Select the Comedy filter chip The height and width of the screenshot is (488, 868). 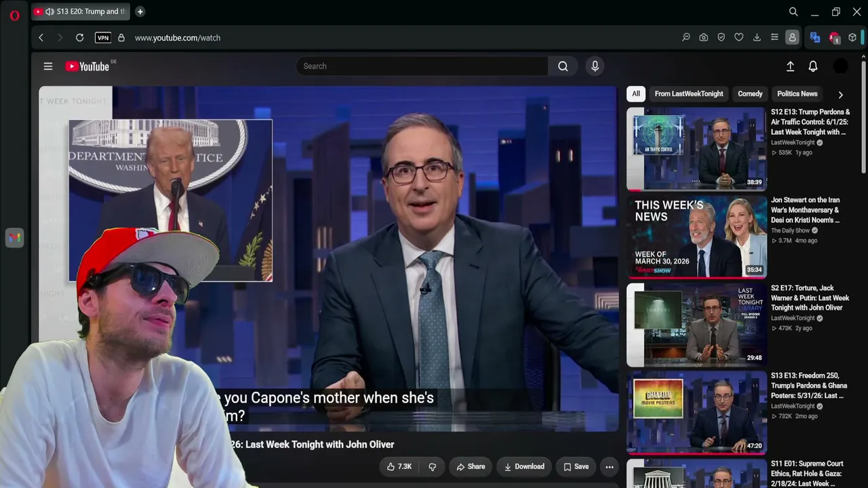click(750, 94)
